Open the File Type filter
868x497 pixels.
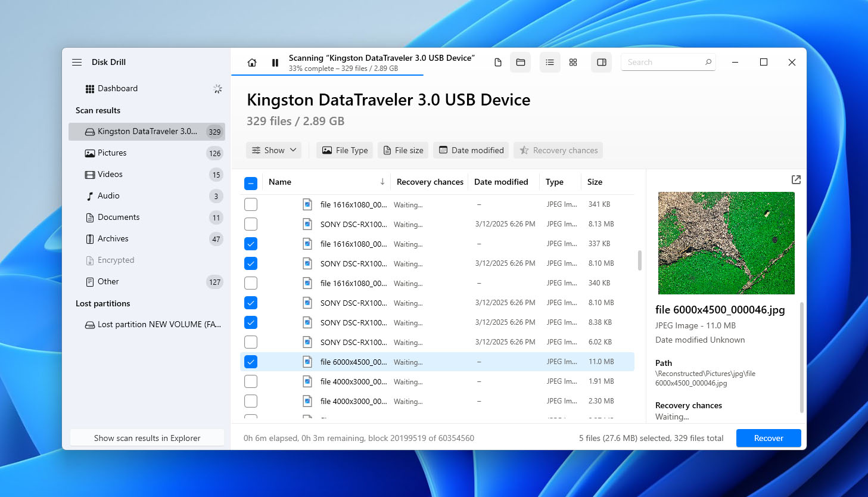pyautogui.click(x=345, y=150)
